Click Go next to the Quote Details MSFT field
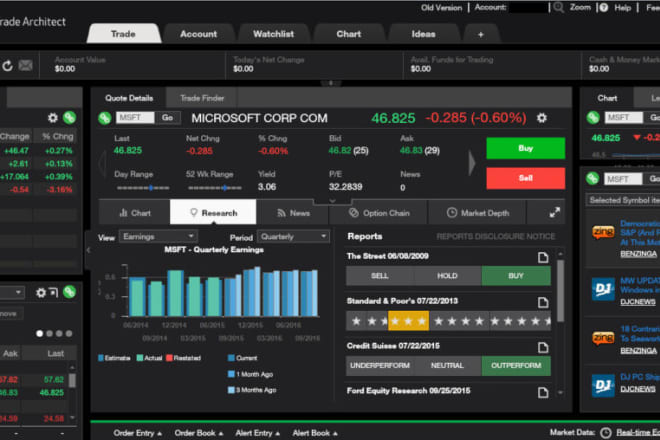Viewport: 660px width, 440px height. click(x=168, y=117)
